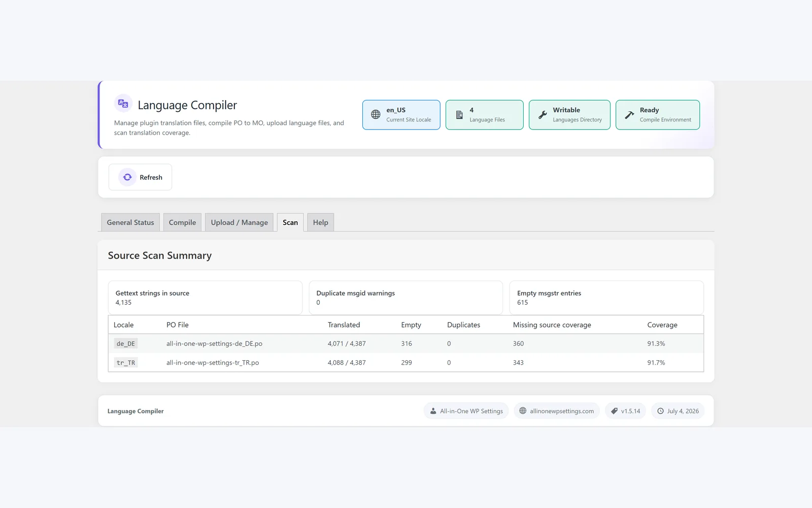
Task: Click the Ready Compile Environment card
Action: pyautogui.click(x=658, y=115)
